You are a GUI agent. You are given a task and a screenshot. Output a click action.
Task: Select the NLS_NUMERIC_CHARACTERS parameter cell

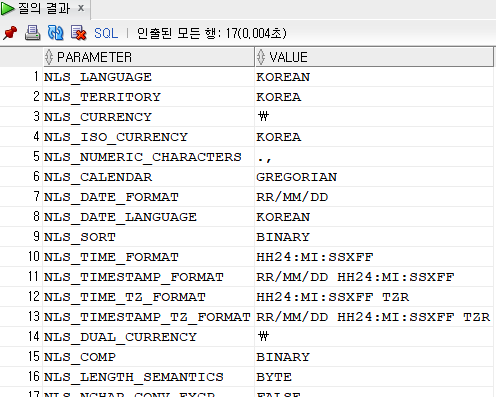[149, 157]
